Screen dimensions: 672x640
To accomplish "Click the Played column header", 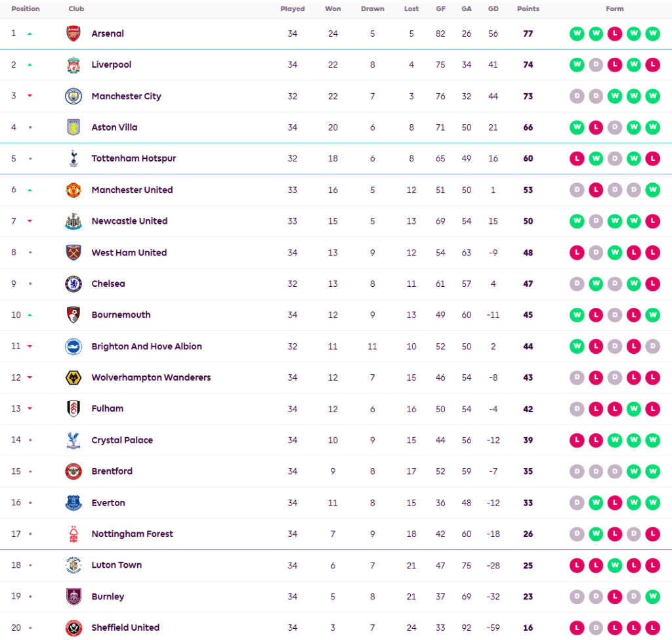I will point(292,9).
